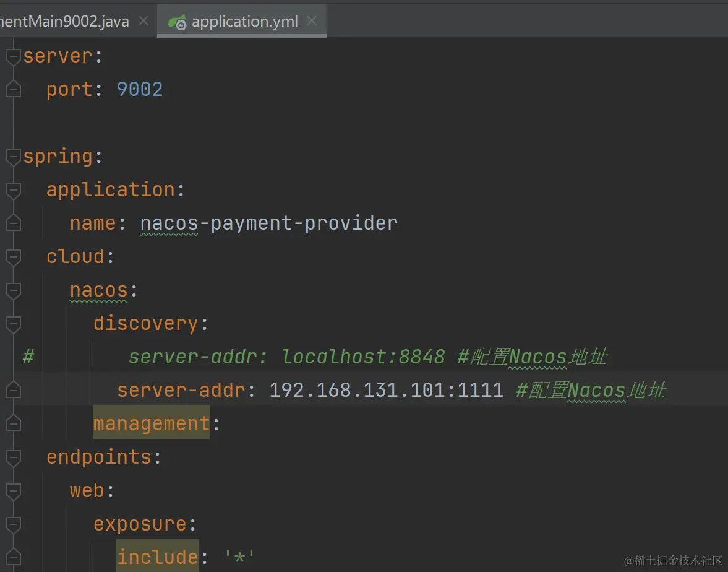Screen dimensions: 728x572
Task: Collapse the server block fold marker
Action: click(x=14, y=57)
